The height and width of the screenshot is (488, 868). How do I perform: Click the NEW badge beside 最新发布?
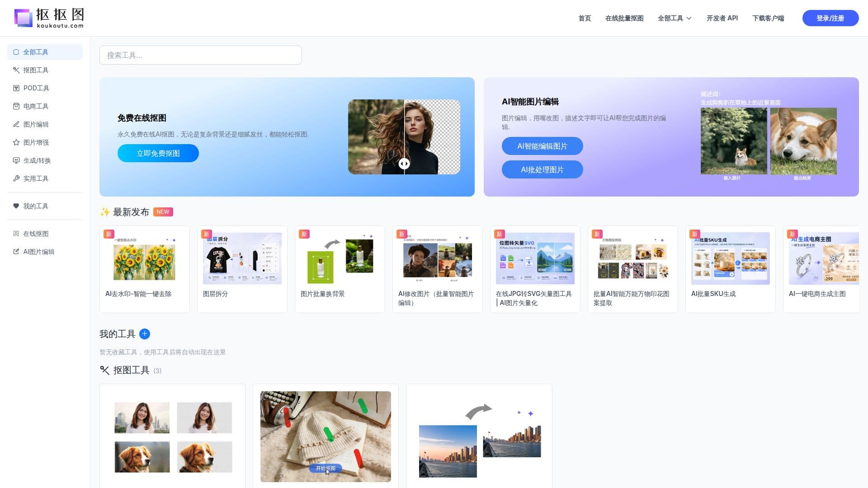pyautogui.click(x=163, y=212)
